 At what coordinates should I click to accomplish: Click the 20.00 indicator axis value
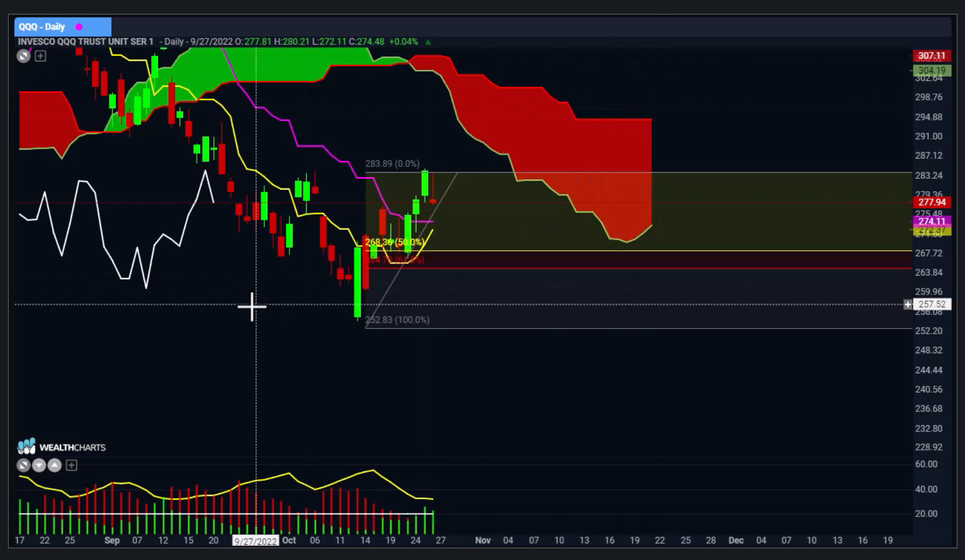coord(926,514)
